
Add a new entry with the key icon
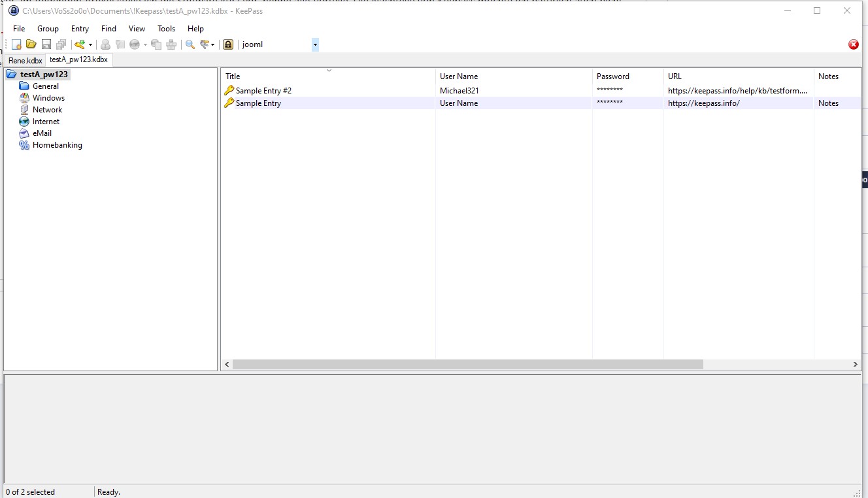point(80,44)
